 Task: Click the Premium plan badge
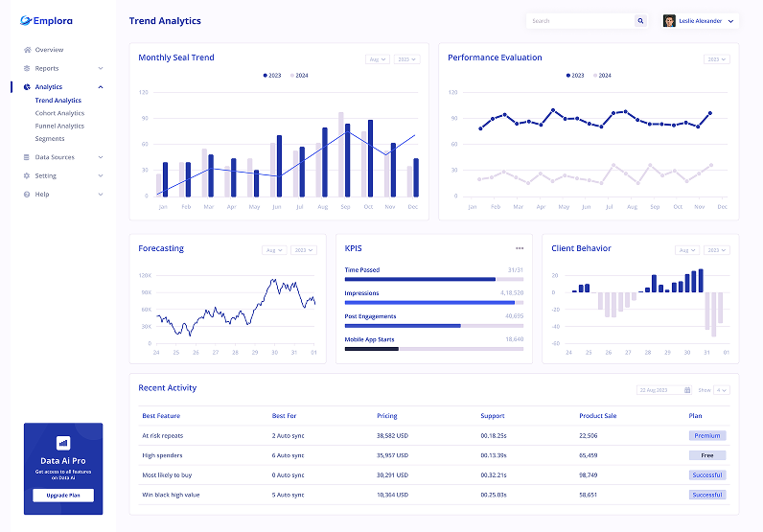click(707, 435)
